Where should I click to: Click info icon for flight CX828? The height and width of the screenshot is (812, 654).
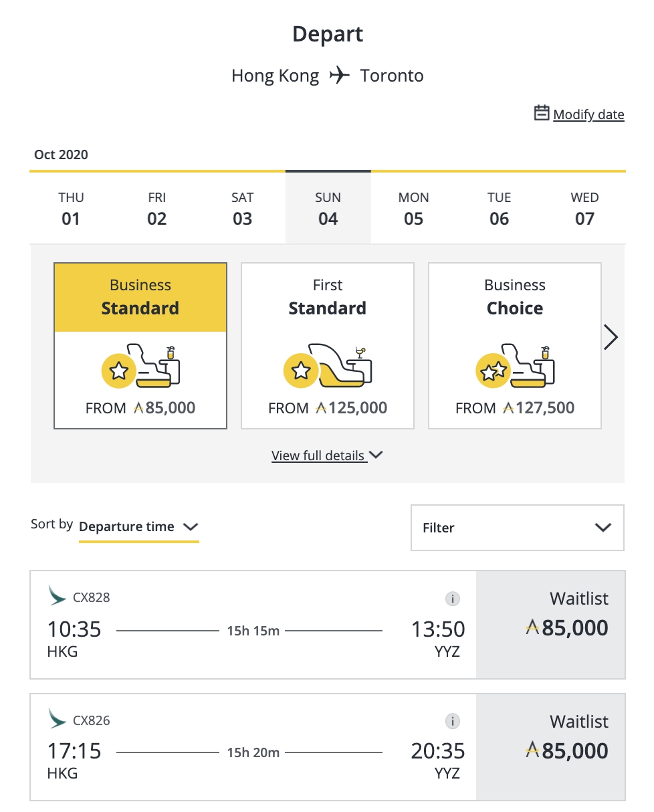coord(453,599)
